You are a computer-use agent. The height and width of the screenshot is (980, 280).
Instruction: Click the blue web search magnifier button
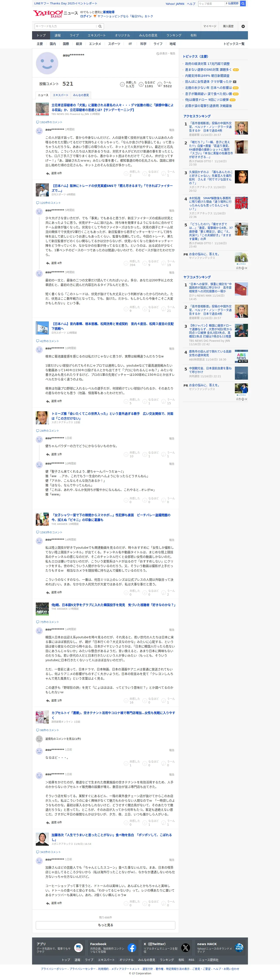243,3
